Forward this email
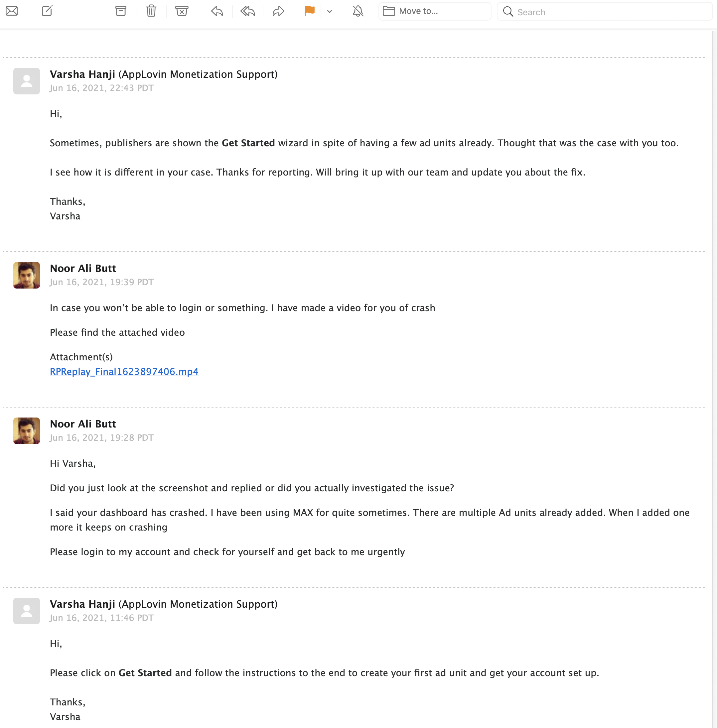 pos(278,11)
